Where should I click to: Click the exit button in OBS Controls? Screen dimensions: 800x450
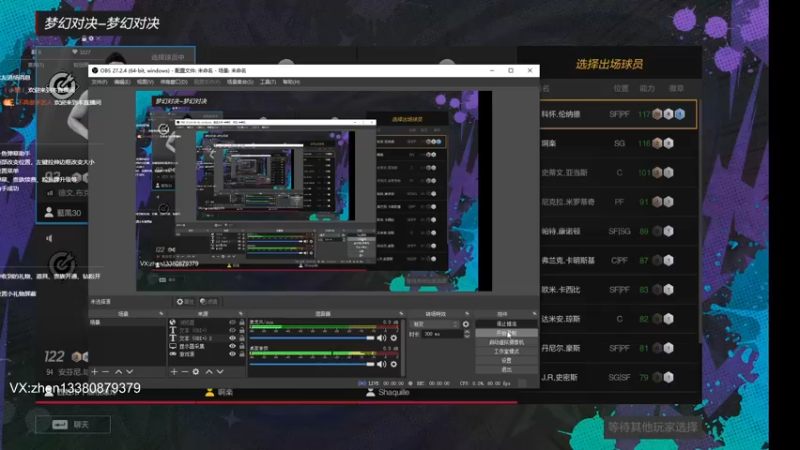(x=506, y=369)
